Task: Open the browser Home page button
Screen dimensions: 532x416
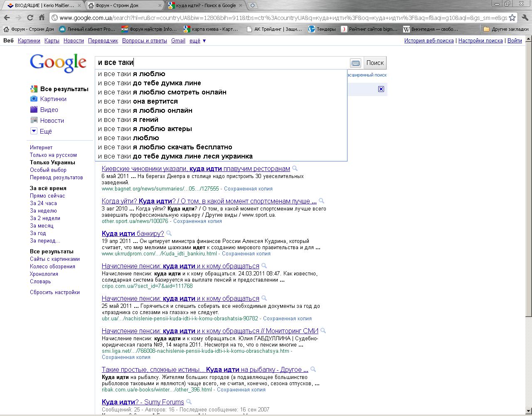Action: (x=42, y=17)
